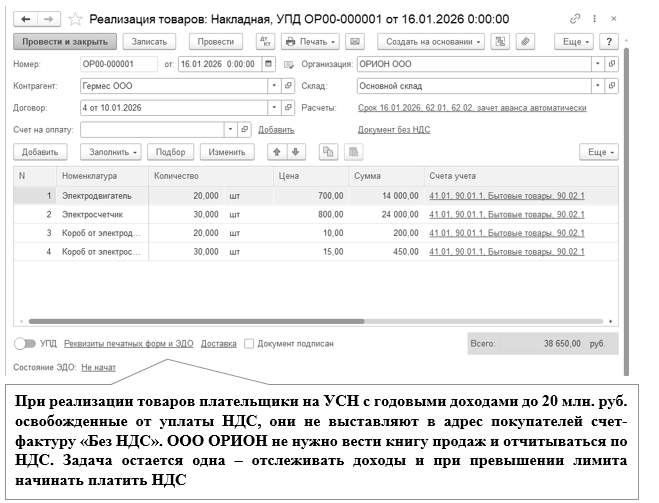Viewport: 659px width, 503px height.
Task: Expand the Договор dropdown arrow
Action: 274,108
